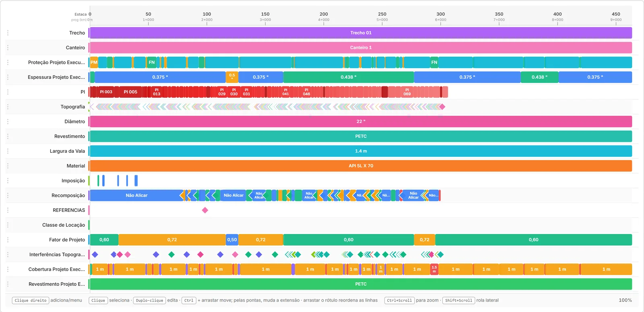Click the drag handle of the REFERENCIAS row

pos(8,210)
